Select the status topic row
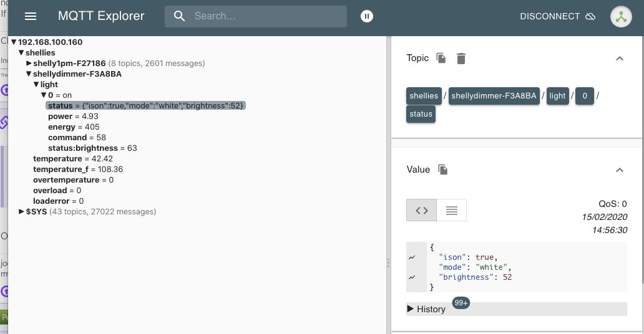Screen dimensions: 644x334 pyautogui.click(x=146, y=105)
